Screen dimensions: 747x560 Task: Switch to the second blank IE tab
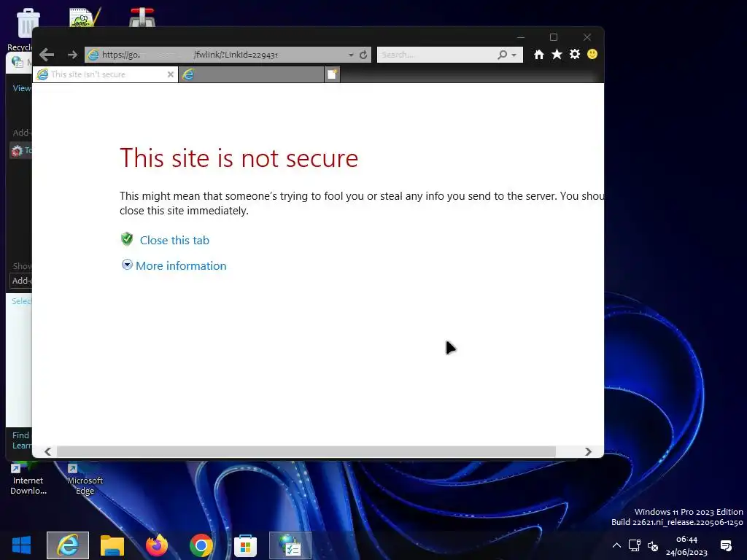tap(252, 74)
